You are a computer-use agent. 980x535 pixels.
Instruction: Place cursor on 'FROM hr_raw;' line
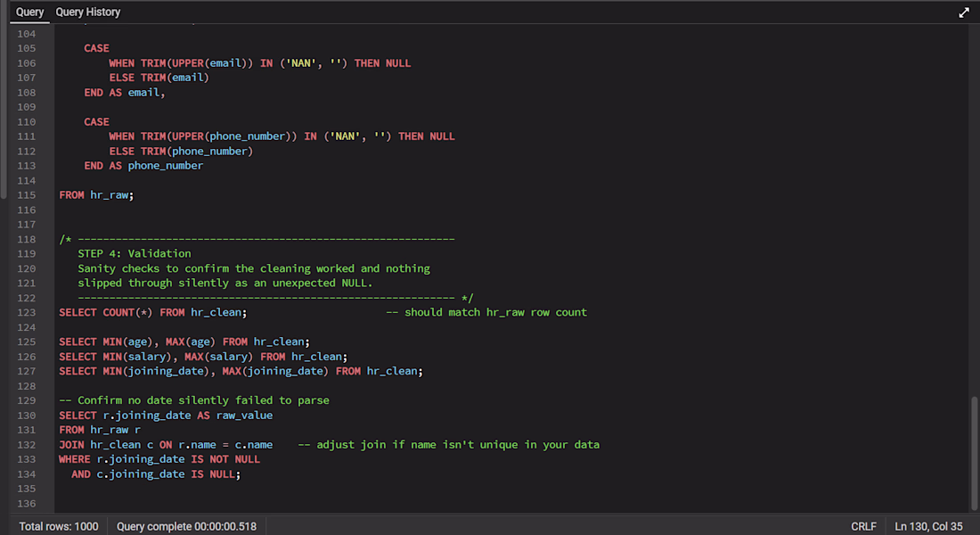point(96,195)
